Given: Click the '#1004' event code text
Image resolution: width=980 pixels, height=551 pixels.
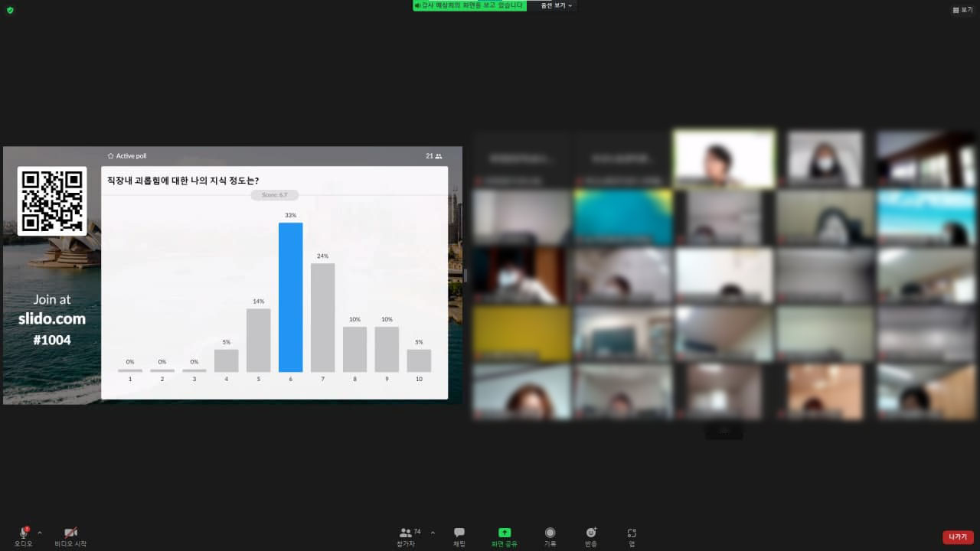Looking at the screenshot, I should coord(52,340).
